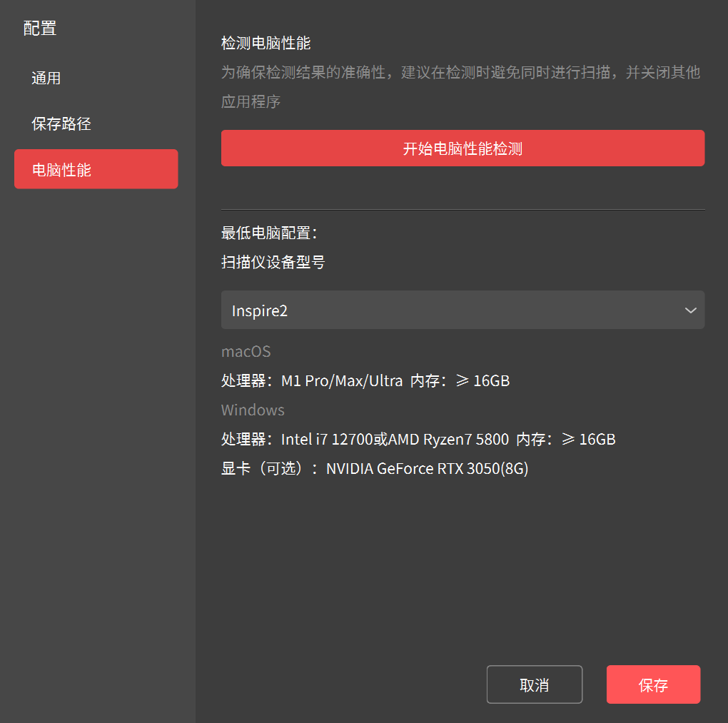
Task: Expand the dropdown via its chevron arrow
Action: tap(690, 310)
